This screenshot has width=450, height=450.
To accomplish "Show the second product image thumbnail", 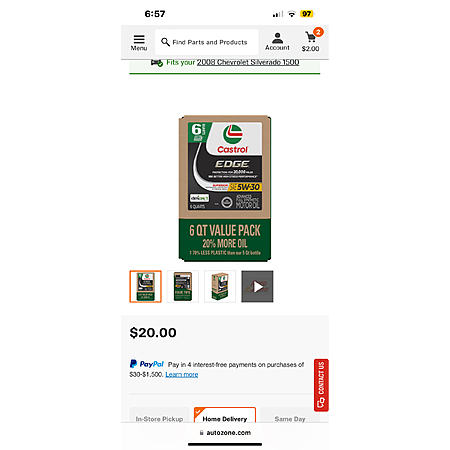I will (x=183, y=286).
